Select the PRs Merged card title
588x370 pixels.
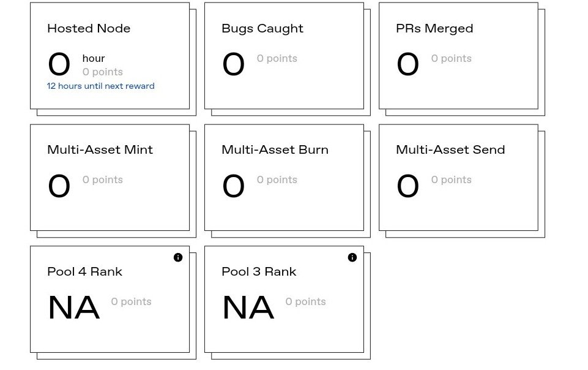coord(434,29)
